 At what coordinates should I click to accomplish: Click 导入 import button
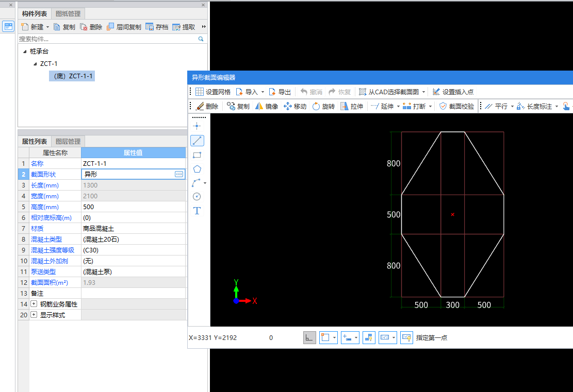pyautogui.click(x=247, y=92)
